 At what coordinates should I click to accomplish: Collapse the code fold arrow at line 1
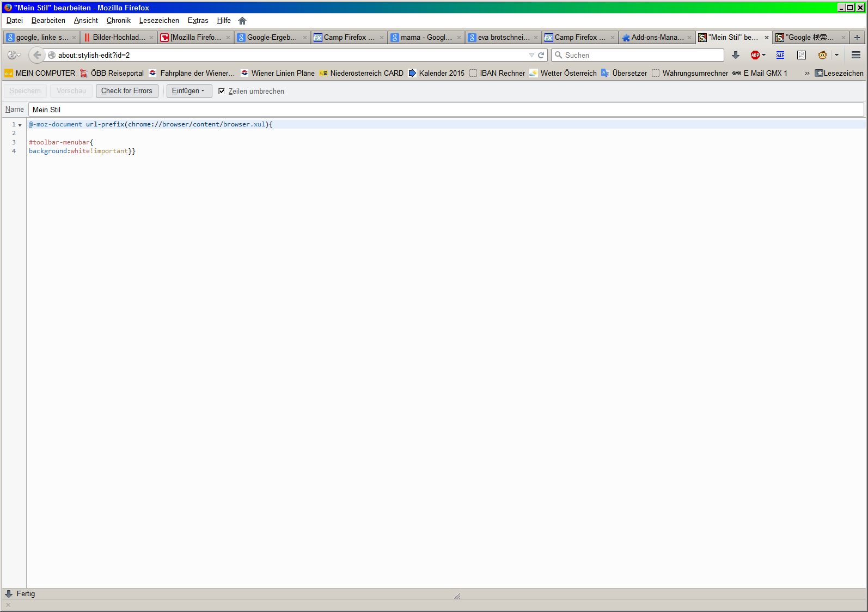point(20,125)
